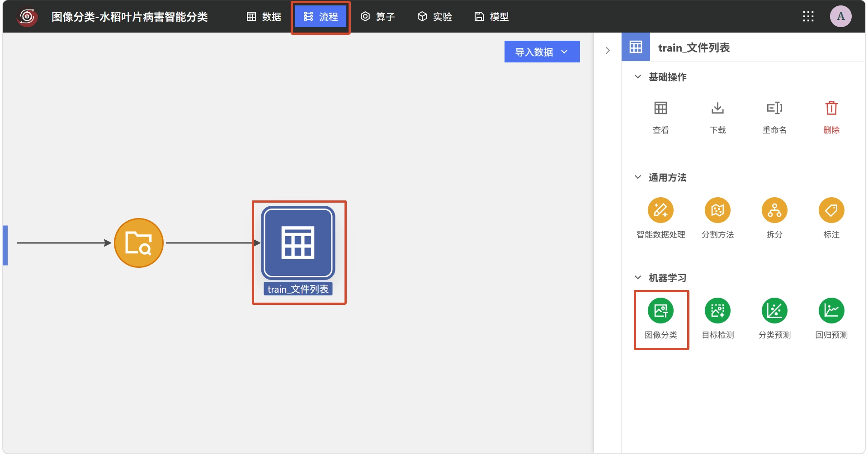
Task: Open the nine-dot apps grid
Action: coord(808,17)
